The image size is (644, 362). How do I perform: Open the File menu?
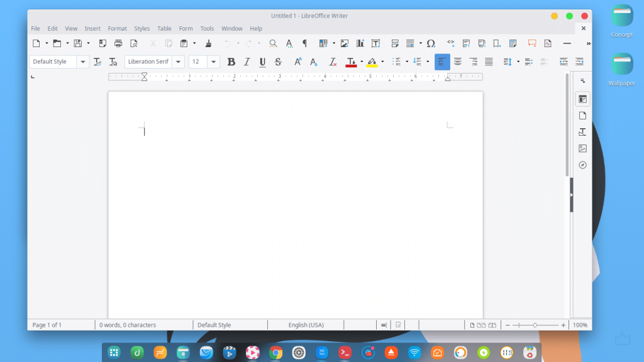tap(36, 28)
